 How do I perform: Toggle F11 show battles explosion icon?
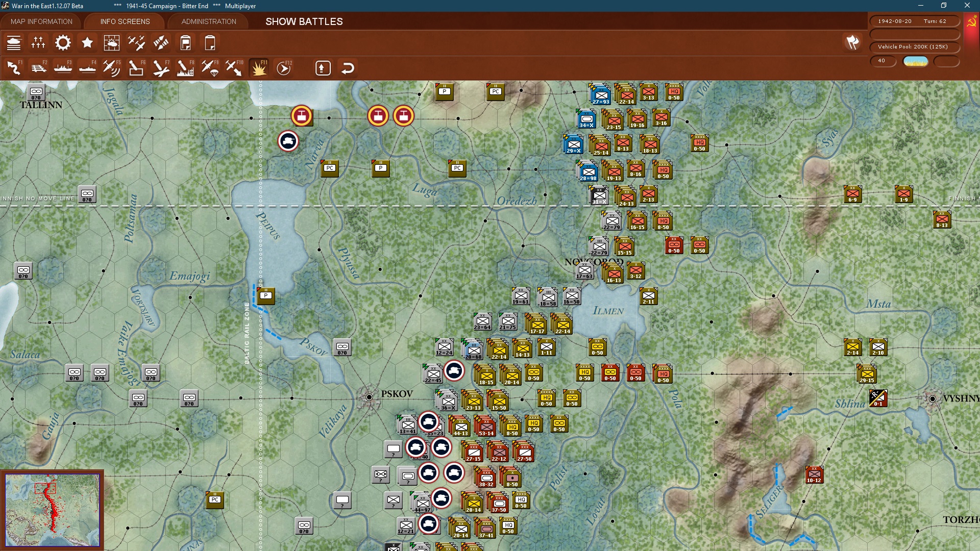[259, 68]
